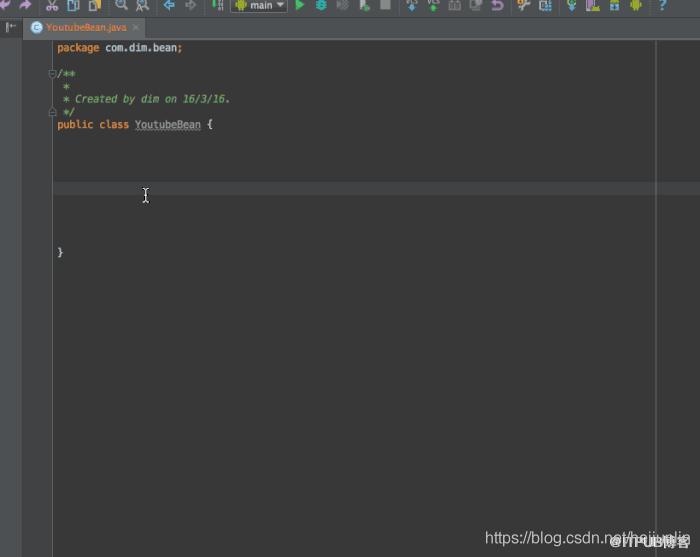
Task: Start Debug with bug icon
Action: pyautogui.click(x=321, y=5)
